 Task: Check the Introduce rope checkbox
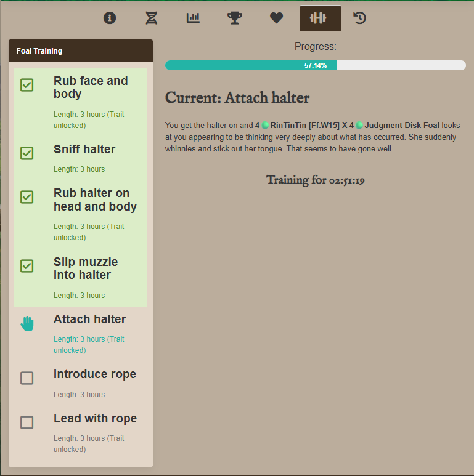pos(27,378)
